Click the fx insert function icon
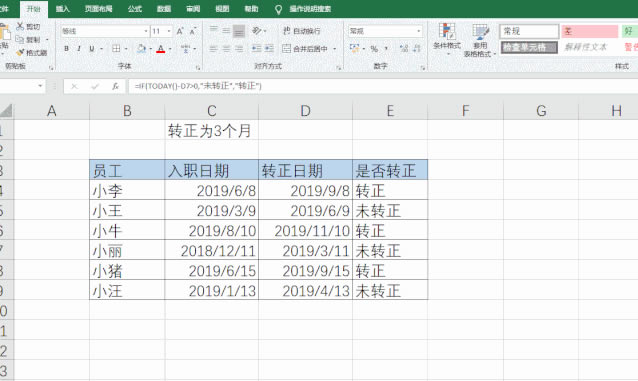This screenshot has width=638, height=381. pyautogui.click(x=116, y=86)
